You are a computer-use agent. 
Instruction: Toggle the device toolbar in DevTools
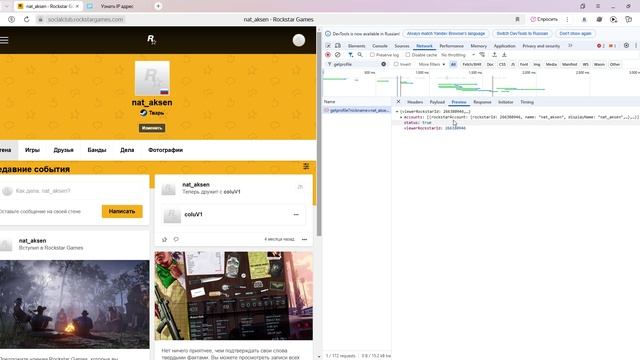coord(338,46)
